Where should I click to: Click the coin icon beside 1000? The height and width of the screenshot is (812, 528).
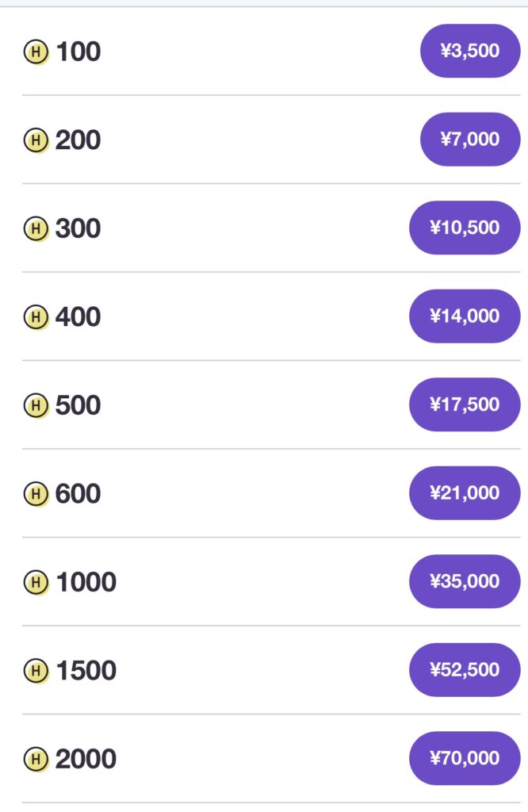36,583
